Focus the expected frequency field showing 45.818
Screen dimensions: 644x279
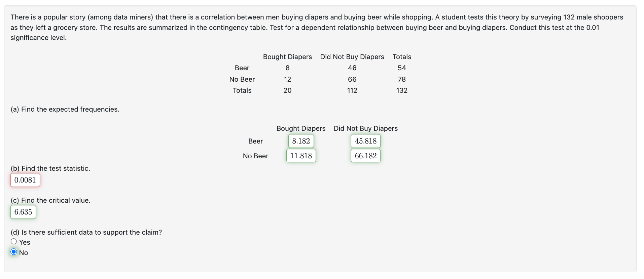point(366,141)
